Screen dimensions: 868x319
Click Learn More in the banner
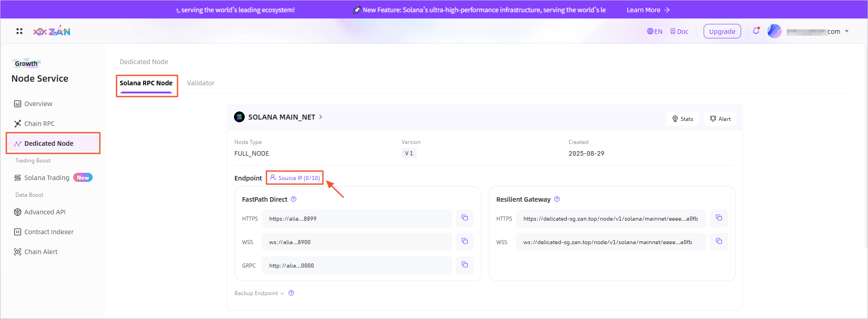648,10
